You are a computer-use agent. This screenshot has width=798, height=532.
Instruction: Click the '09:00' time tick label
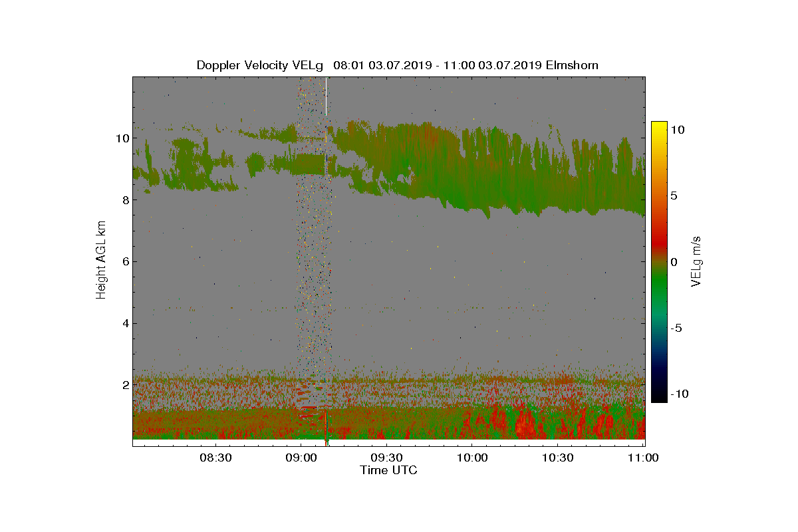pos(301,458)
